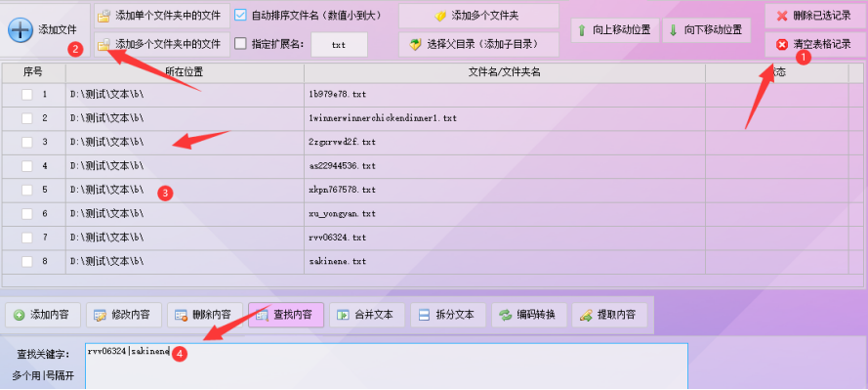The height and width of the screenshot is (390, 868).
Task: Click the red 清空表格记录 icon
Action: (x=782, y=44)
